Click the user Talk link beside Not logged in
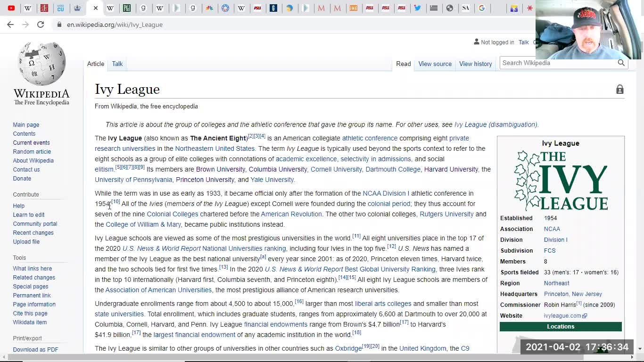The height and width of the screenshot is (362, 644). [x=524, y=42]
